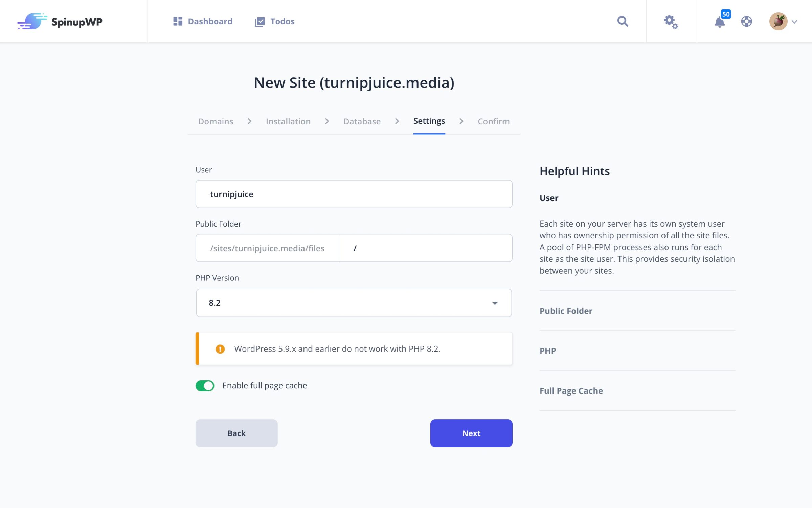Open the help lifebuoy icon
This screenshot has width=812, height=508.
tap(746, 21)
